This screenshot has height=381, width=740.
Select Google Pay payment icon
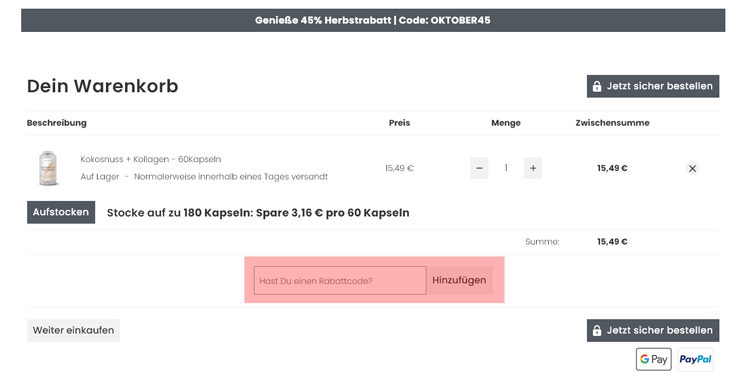tap(654, 359)
